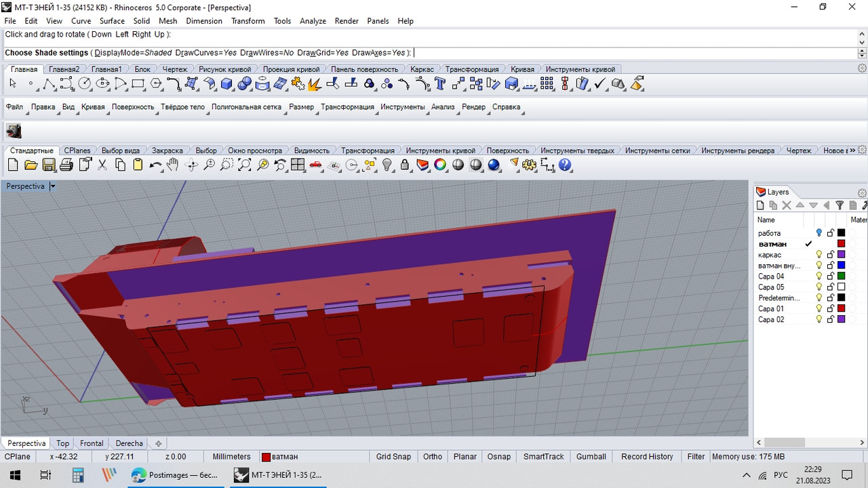Screen dimensions: 868x488
Task: Select the Box solid tool icon
Action: (x=227, y=83)
